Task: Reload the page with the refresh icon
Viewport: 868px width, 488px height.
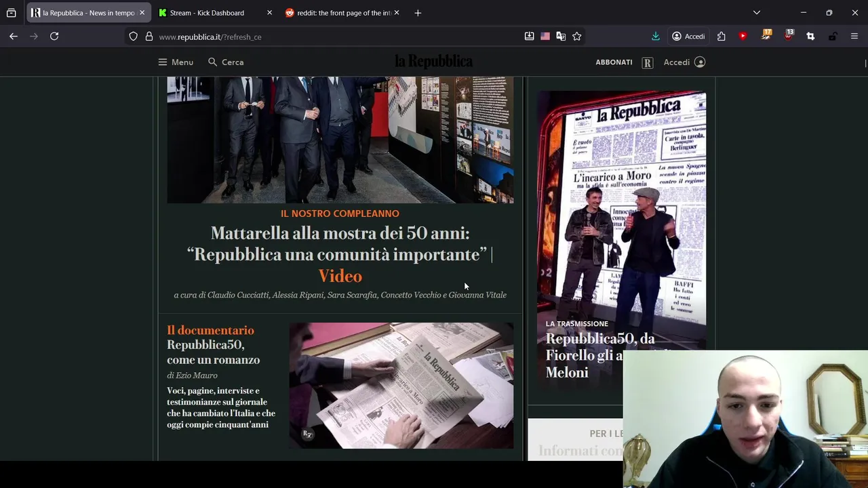Action: tap(54, 37)
